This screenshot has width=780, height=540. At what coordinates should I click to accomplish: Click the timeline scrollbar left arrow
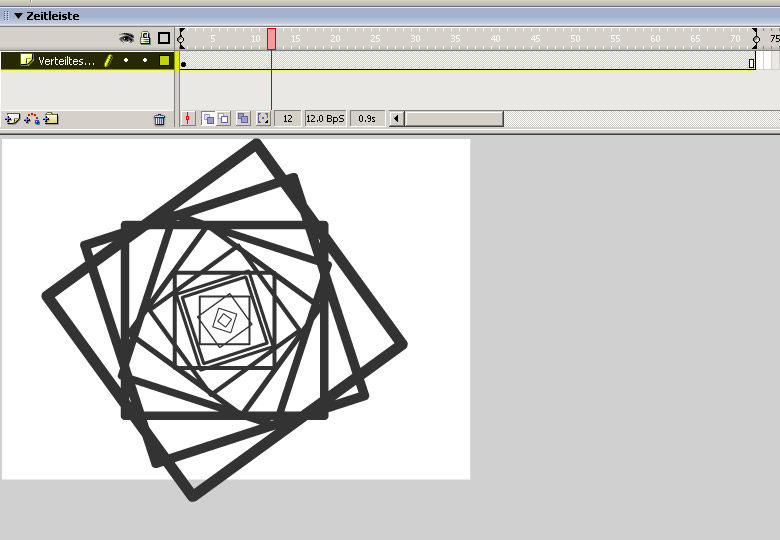click(x=396, y=118)
